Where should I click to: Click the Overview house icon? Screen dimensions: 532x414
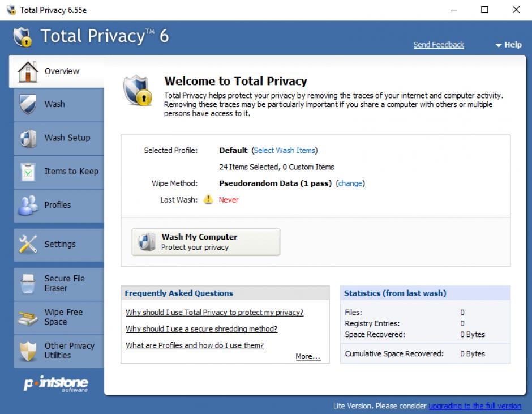(x=28, y=71)
